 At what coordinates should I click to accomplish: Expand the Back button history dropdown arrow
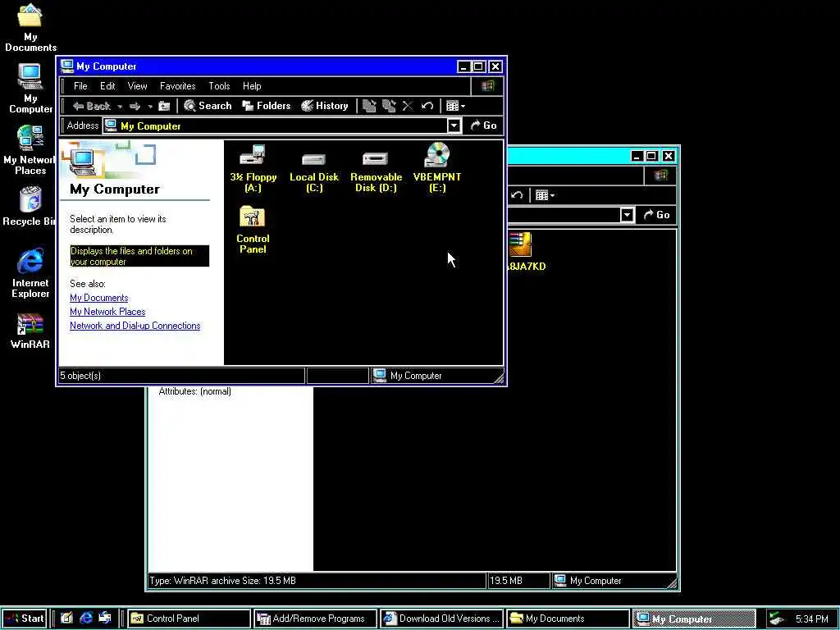[x=120, y=107]
